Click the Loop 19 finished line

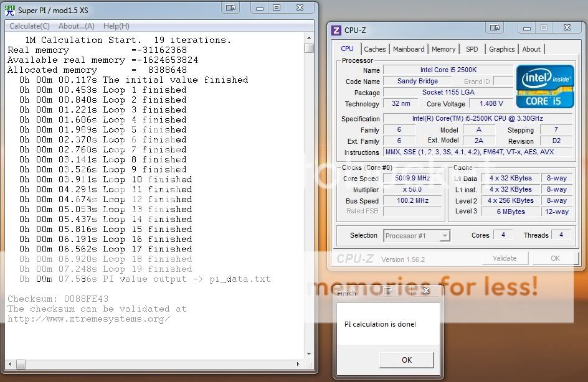point(105,269)
